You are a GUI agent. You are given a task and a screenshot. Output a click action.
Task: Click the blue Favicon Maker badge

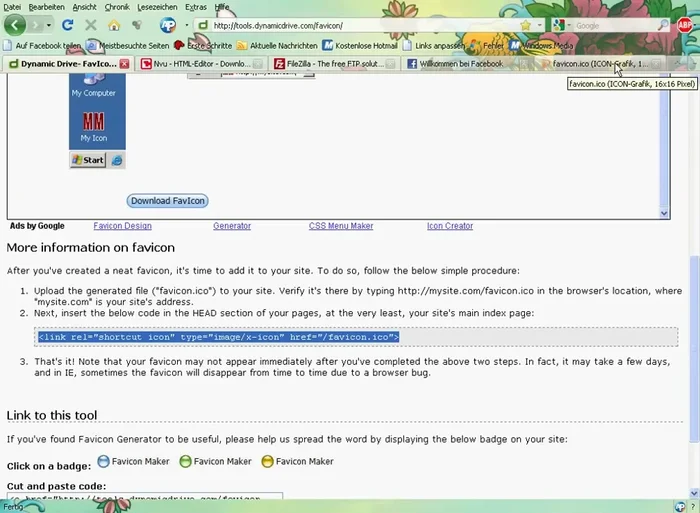103,461
